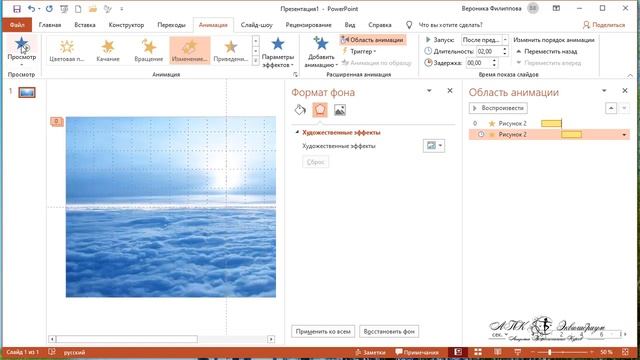Switch to the Вставка tab

pyautogui.click(x=85, y=25)
